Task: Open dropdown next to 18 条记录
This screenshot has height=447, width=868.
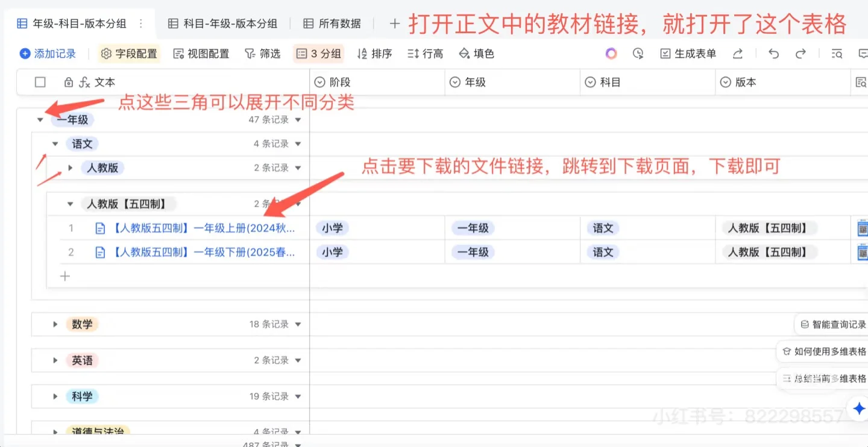Action: pyautogui.click(x=298, y=325)
